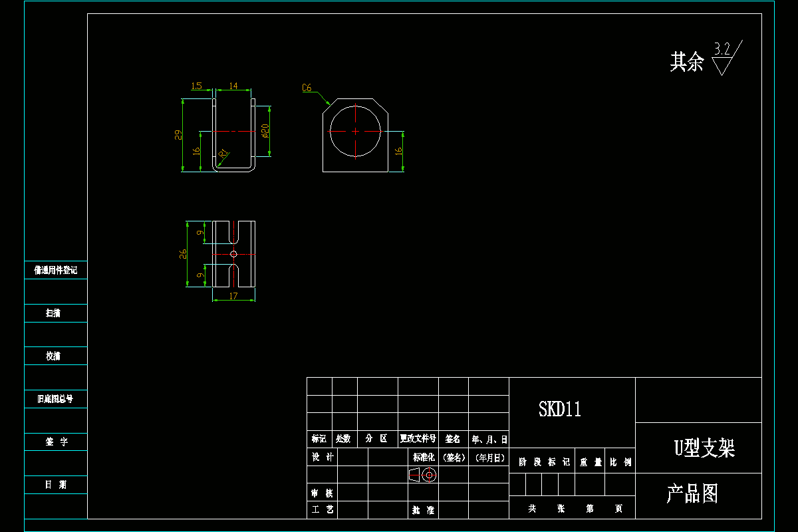Select the 借通用件登记 side label
The height and width of the screenshot is (532, 798).
click(56, 271)
